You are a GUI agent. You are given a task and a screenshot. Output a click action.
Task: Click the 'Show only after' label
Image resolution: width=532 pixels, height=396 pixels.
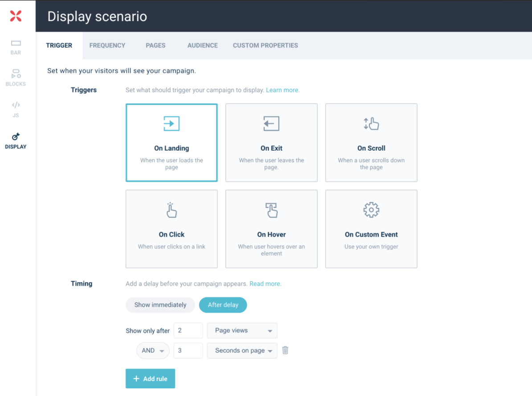147,331
